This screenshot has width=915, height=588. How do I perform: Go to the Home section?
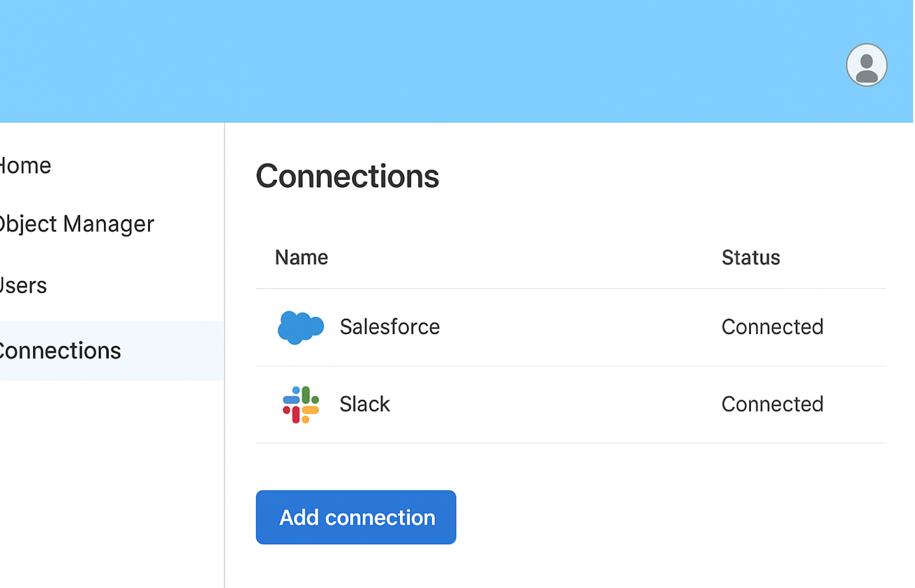tap(26, 165)
